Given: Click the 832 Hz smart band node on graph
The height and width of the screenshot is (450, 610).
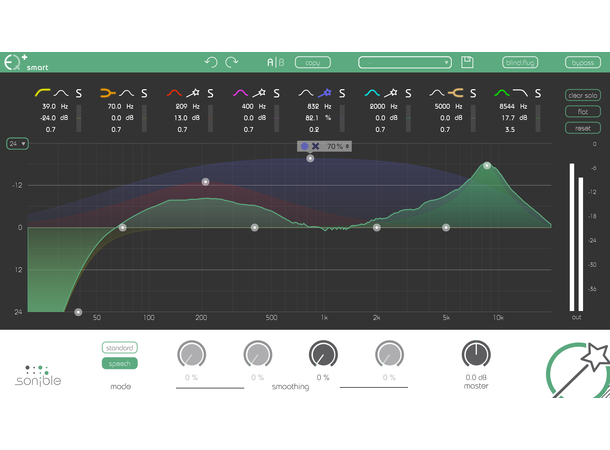Looking at the screenshot, I should 310,158.
